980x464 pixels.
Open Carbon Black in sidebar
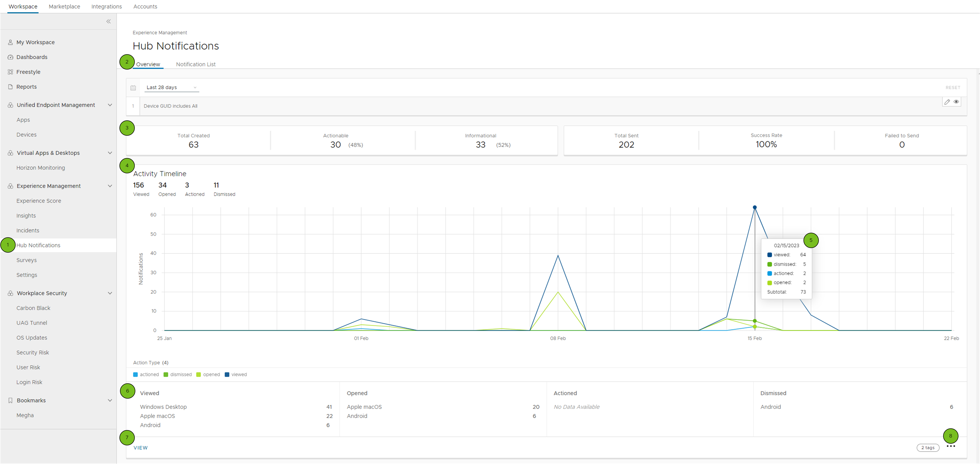33,308
